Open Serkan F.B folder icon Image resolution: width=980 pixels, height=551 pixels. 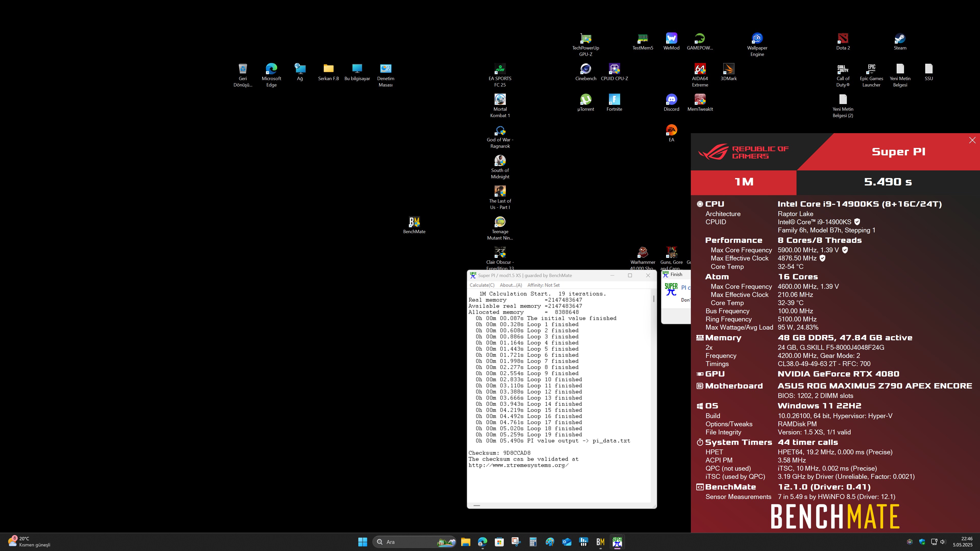coord(328,72)
